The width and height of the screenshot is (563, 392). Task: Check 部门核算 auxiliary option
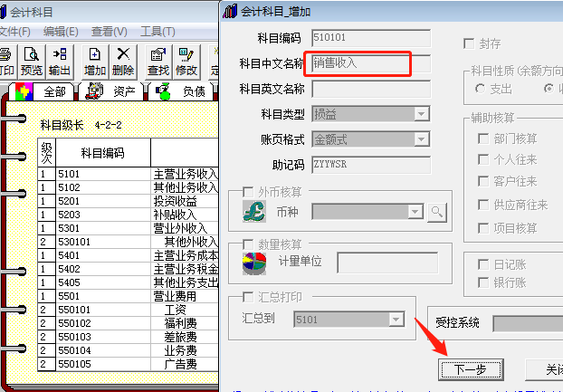483,139
